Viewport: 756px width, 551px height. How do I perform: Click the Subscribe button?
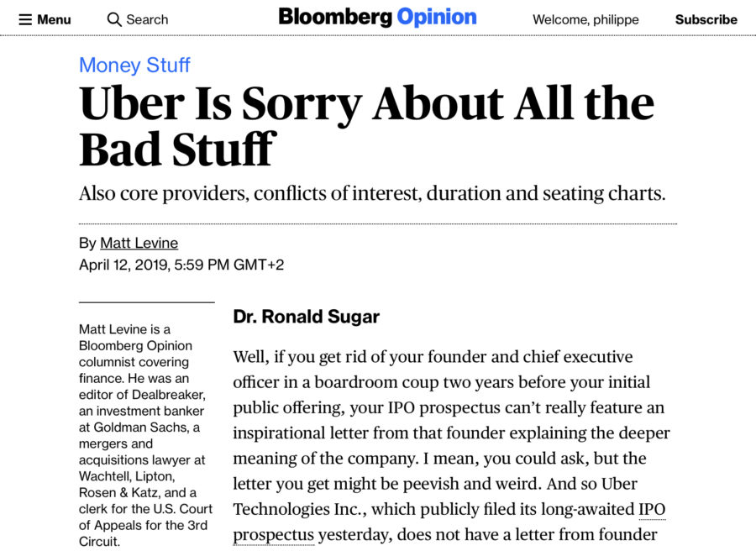coord(706,18)
